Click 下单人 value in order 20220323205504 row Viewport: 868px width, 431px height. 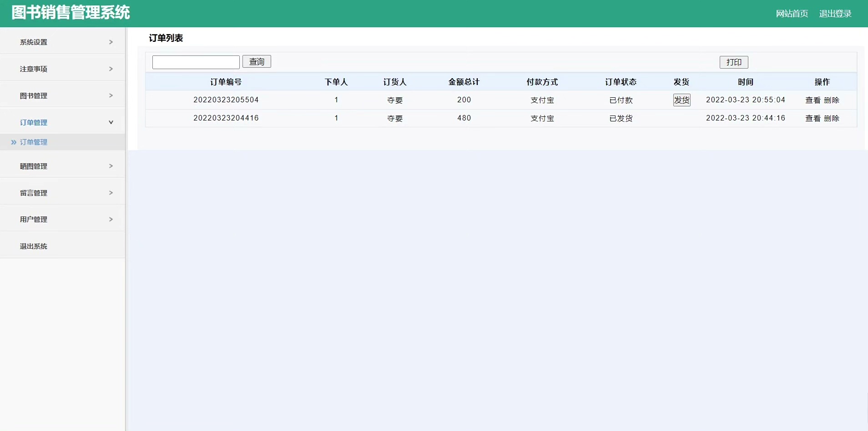click(x=336, y=100)
